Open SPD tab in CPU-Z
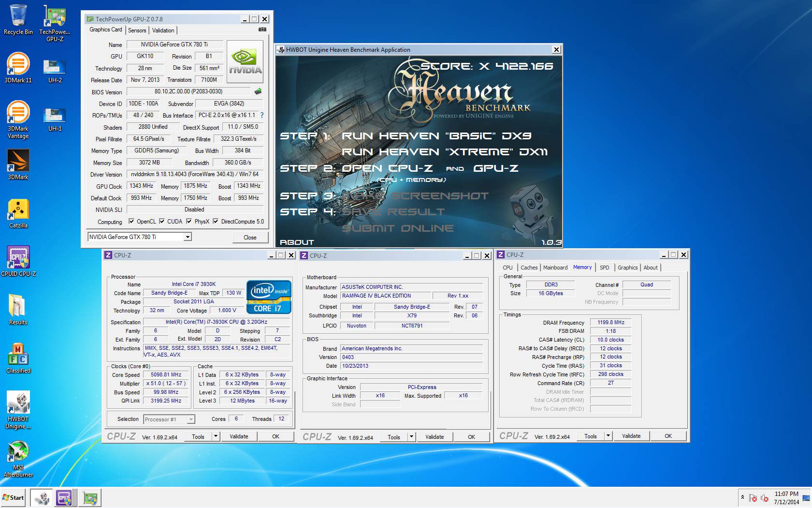Image resolution: width=812 pixels, height=508 pixels. tap(604, 268)
